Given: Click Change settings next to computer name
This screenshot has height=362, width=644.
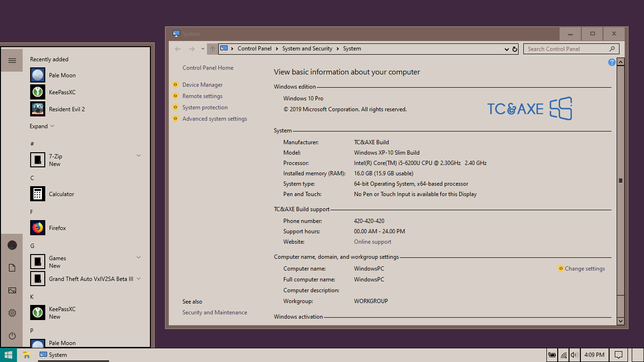Looking at the screenshot, I should 585,269.
